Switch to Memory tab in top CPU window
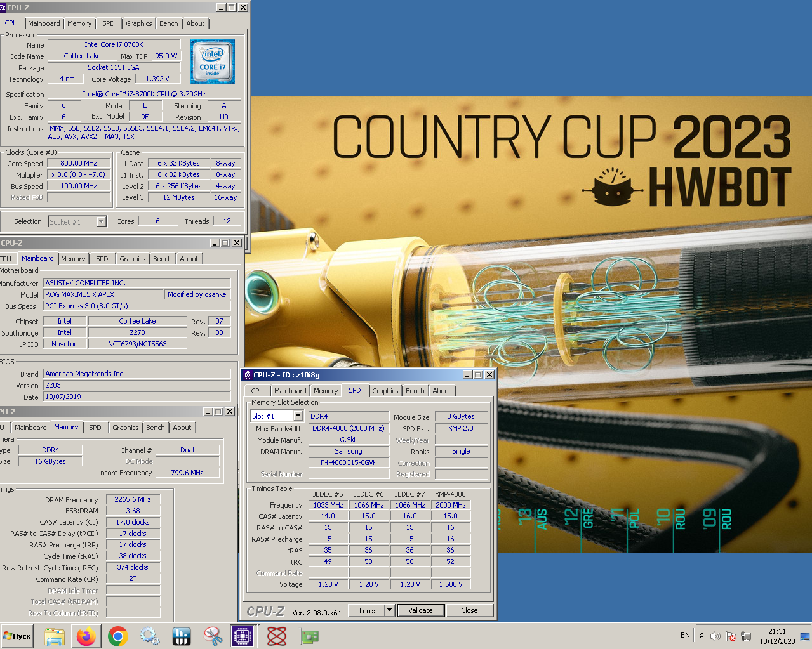This screenshot has width=812, height=649. [79, 23]
